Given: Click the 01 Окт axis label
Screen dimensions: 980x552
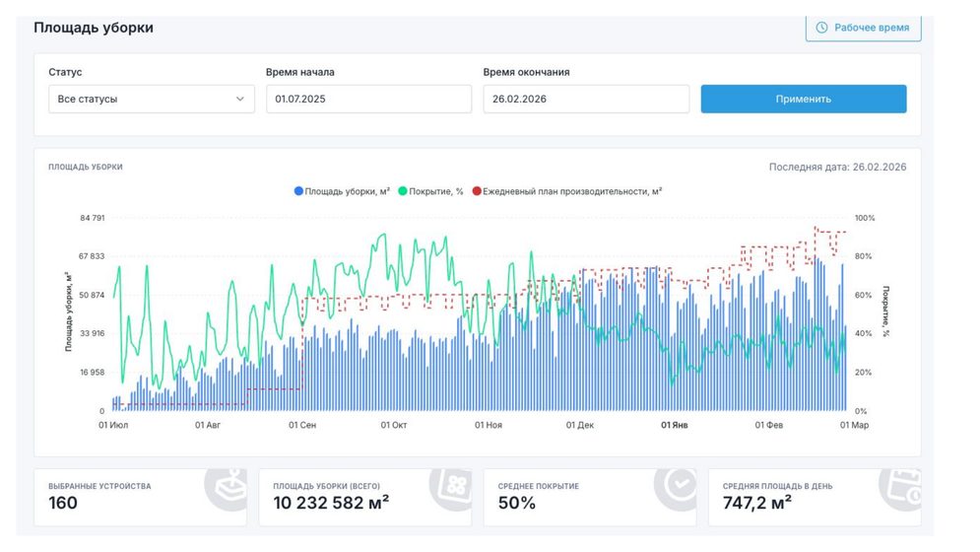Looking at the screenshot, I should click(394, 425).
